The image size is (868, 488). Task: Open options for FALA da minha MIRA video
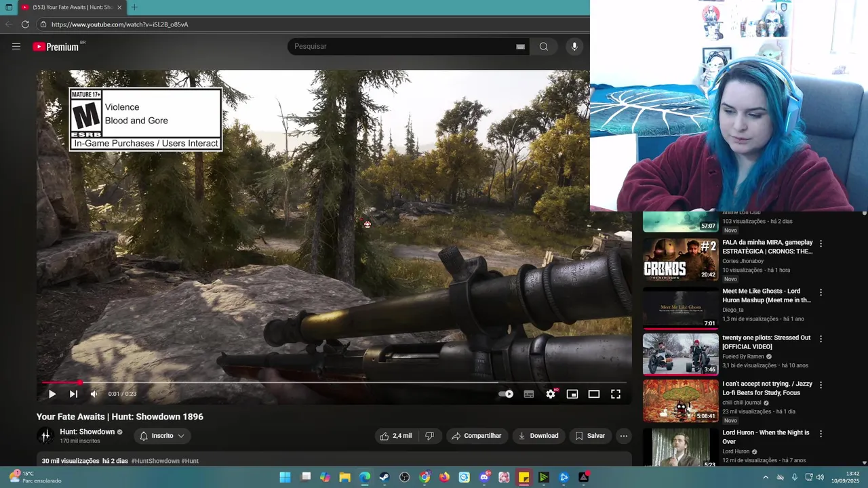click(821, 243)
